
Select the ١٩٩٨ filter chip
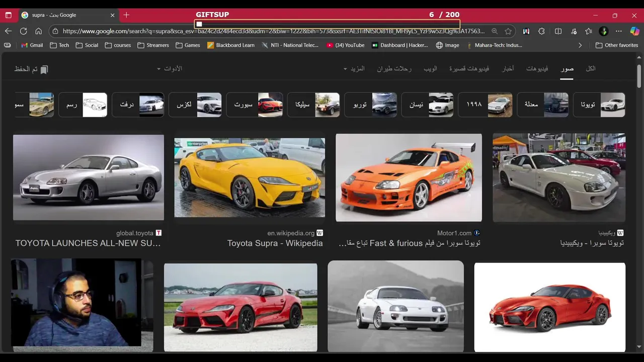coord(485,105)
